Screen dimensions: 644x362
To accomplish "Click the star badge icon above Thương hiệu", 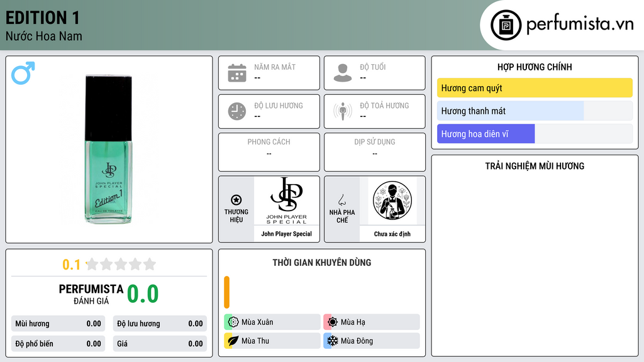I will 236,200.
